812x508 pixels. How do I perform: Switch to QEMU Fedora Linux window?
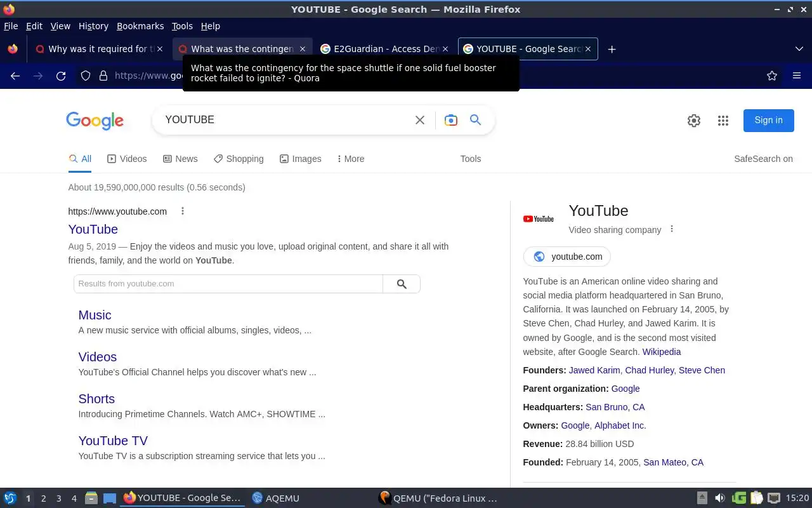(438, 498)
